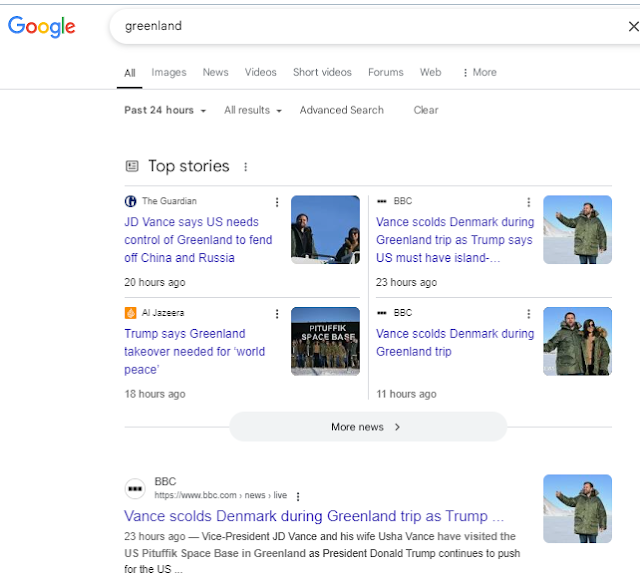Click the Google logo

tap(42, 27)
